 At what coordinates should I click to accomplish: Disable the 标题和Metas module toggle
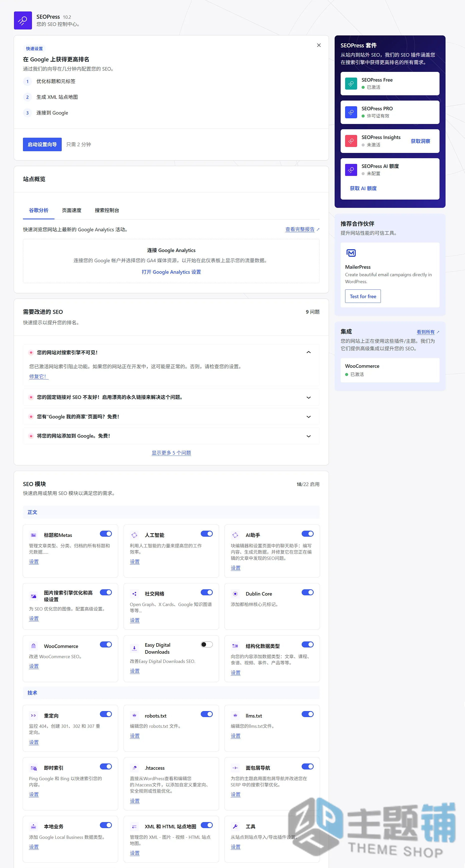coord(106,534)
